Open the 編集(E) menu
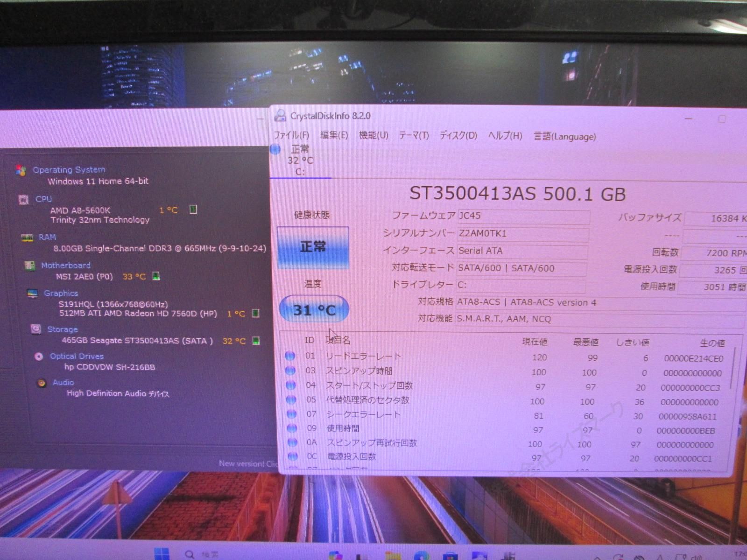The height and width of the screenshot is (560, 747). (334, 135)
